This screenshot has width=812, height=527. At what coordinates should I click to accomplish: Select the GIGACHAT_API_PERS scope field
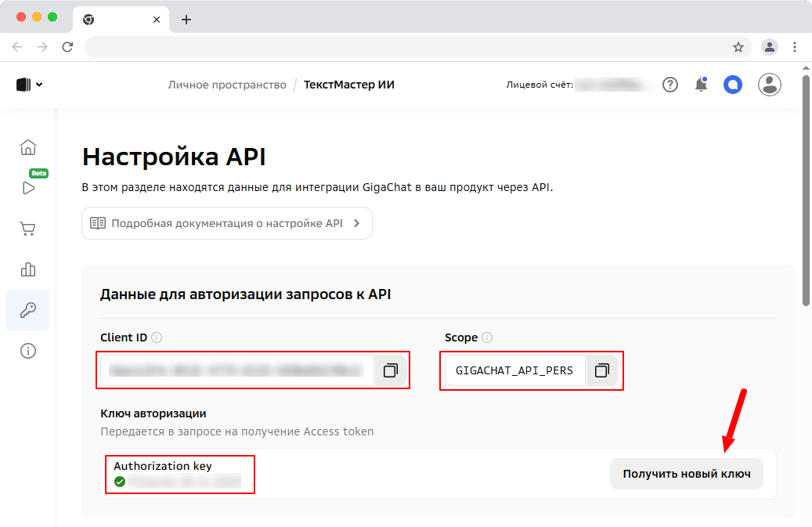514,370
